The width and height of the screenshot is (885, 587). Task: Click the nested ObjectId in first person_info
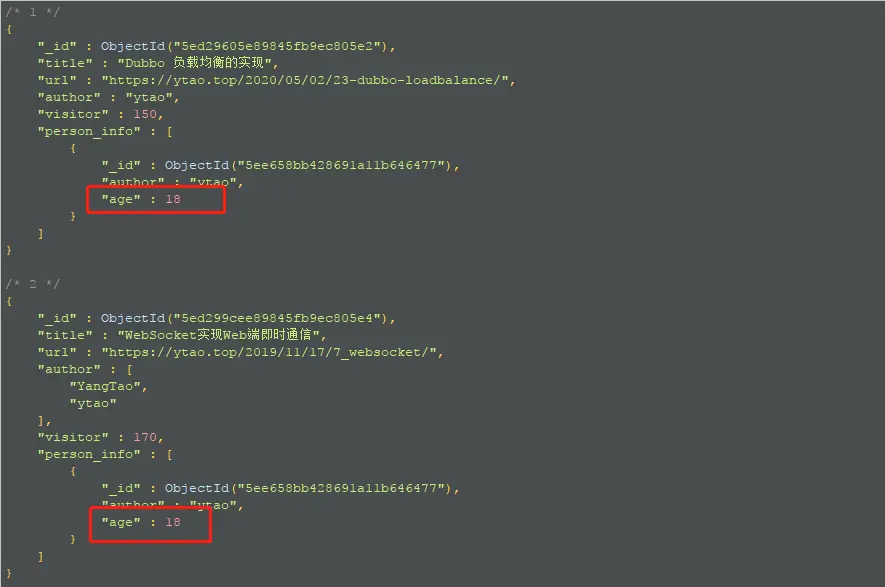308,165
